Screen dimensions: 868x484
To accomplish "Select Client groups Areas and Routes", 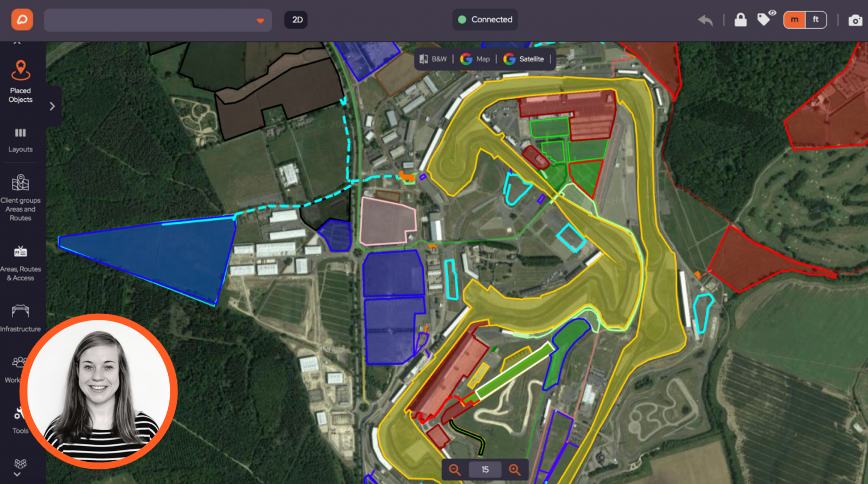I will [20, 198].
